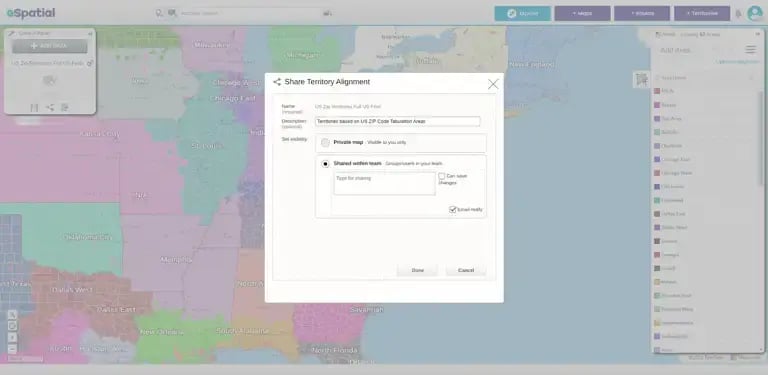768x375 pixels.
Task: Click the Done button in dialog
Action: point(417,270)
